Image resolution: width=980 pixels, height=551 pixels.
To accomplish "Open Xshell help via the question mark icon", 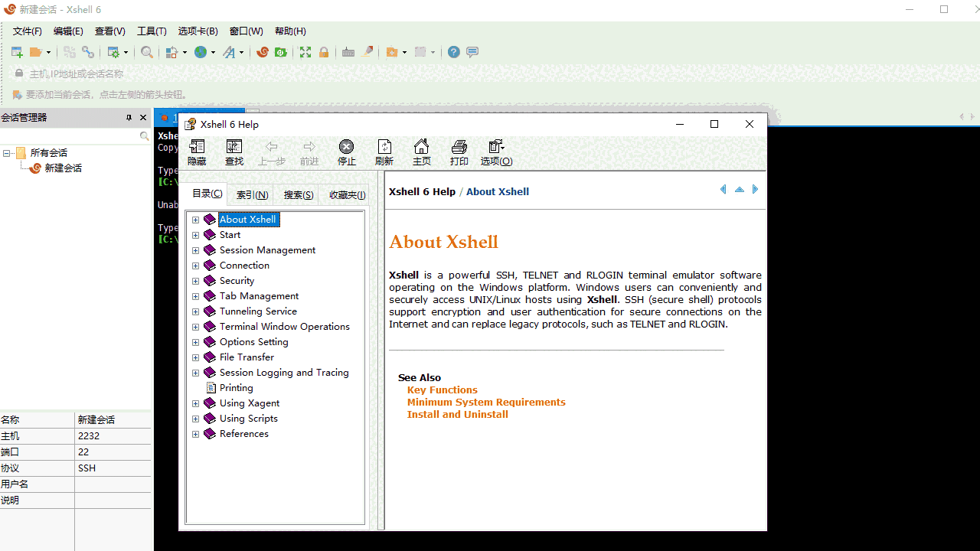I will (x=453, y=51).
